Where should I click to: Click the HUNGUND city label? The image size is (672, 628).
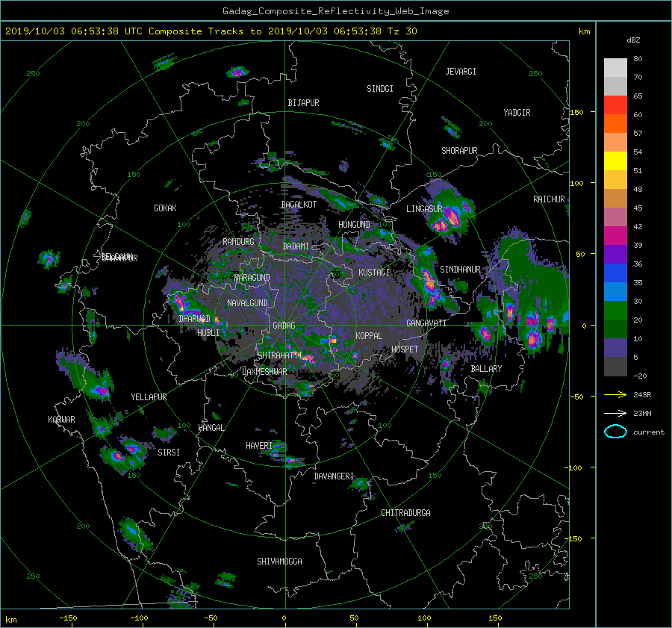pyautogui.click(x=354, y=225)
